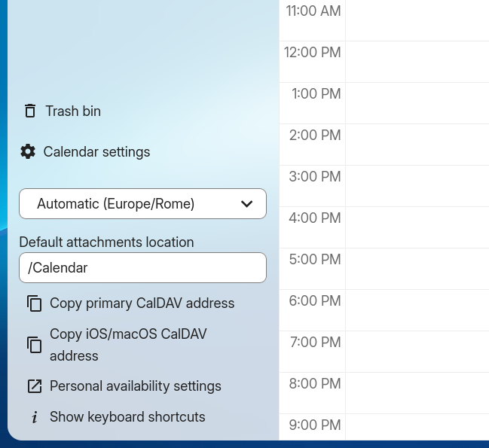Click the 8:00 PM time slot
The image size is (489, 448).
click(x=417, y=393)
